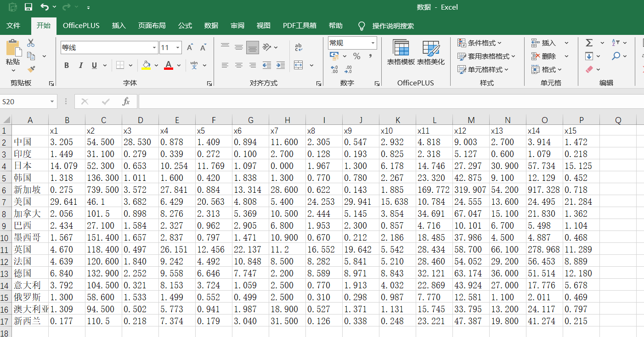The image size is (644, 337).
Task: Toggle Bold formatting
Action: (x=67, y=65)
